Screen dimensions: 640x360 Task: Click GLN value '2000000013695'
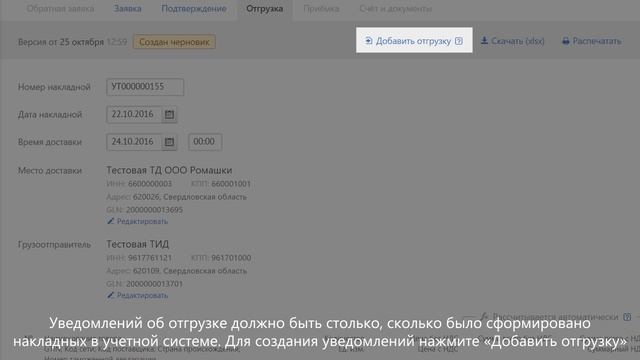pyautogui.click(x=154, y=210)
